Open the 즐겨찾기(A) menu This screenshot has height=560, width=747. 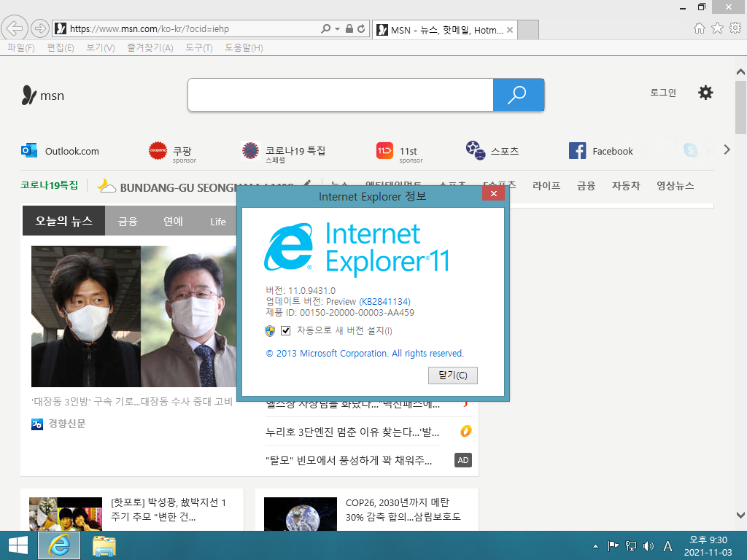(x=150, y=47)
